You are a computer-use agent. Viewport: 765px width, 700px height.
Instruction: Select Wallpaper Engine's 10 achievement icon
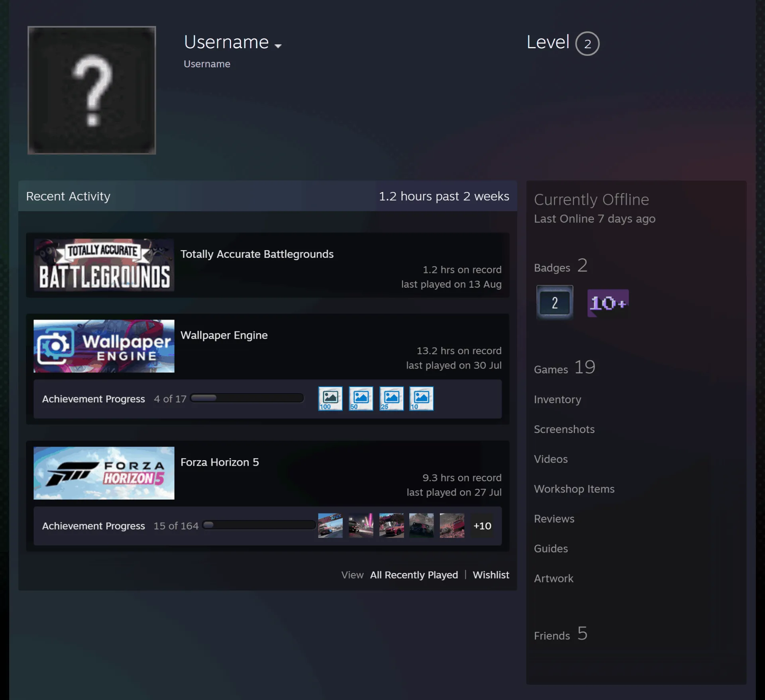[x=422, y=398]
